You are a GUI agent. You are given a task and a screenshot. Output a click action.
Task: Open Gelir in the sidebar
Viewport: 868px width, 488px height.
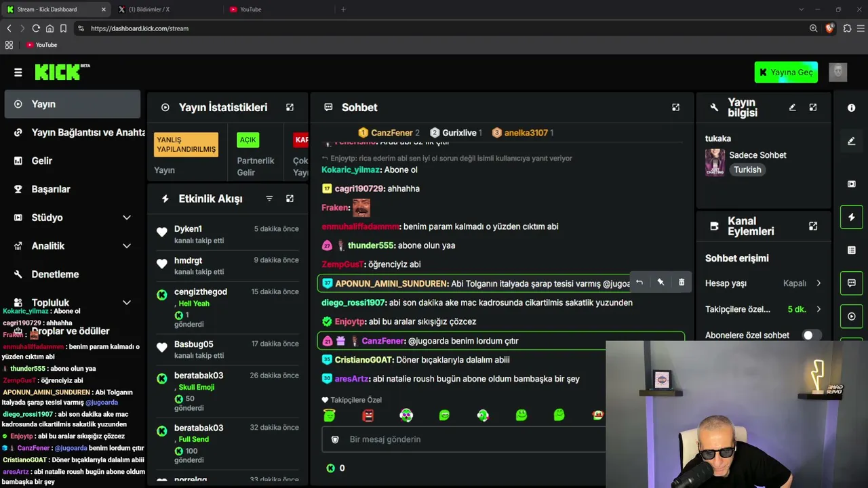point(73,161)
